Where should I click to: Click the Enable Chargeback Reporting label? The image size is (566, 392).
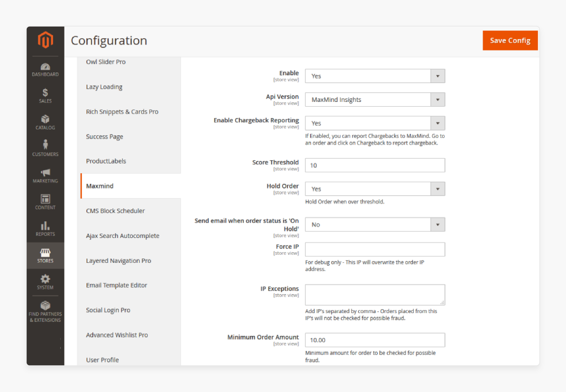[256, 120]
